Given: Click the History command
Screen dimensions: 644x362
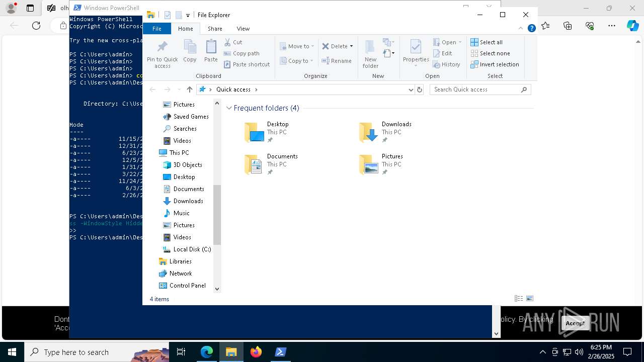Looking at the screenshot, I should click(x=446, y=64).
